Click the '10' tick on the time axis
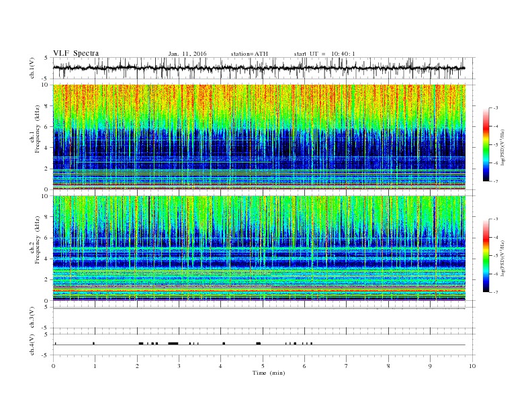This screenshot has width=532, height=411. pos(472,366)
